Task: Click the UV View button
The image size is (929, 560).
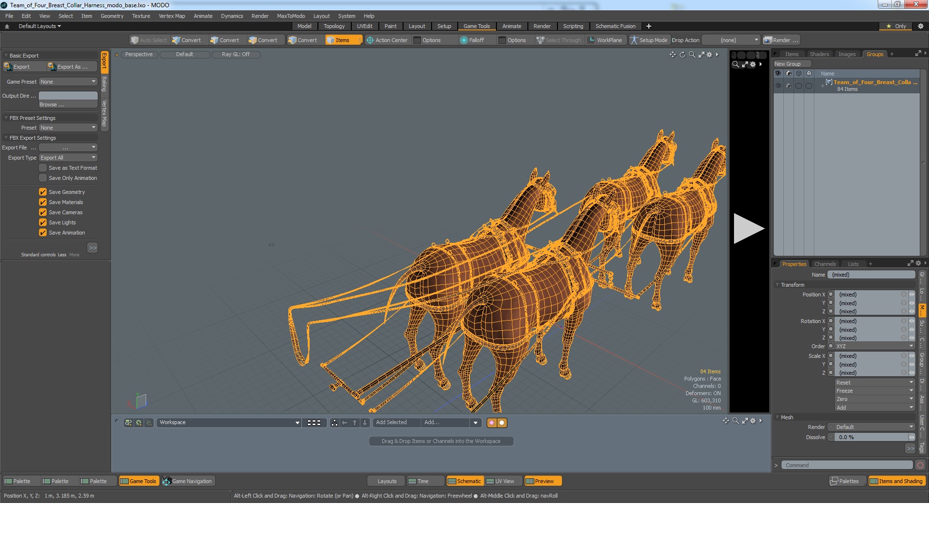Action: (503, 481)
